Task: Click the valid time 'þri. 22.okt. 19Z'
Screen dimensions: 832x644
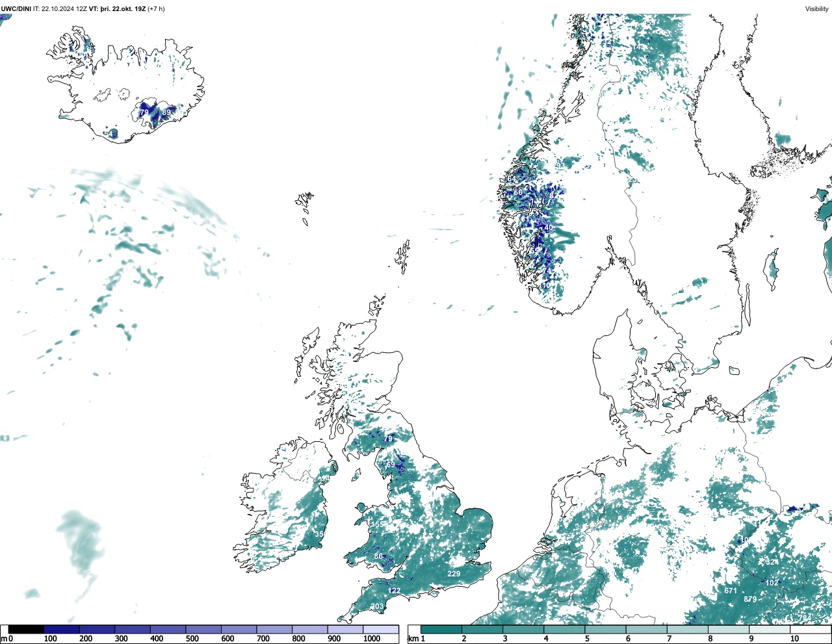Action: pyautogui.click(x=123, y=8)
